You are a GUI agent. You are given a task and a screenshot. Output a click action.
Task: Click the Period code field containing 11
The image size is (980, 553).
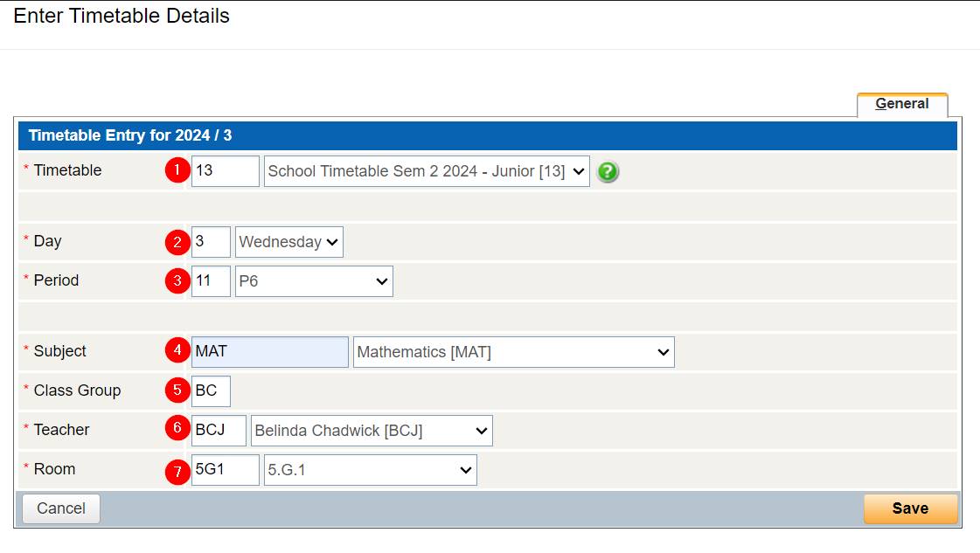[211, 281]
